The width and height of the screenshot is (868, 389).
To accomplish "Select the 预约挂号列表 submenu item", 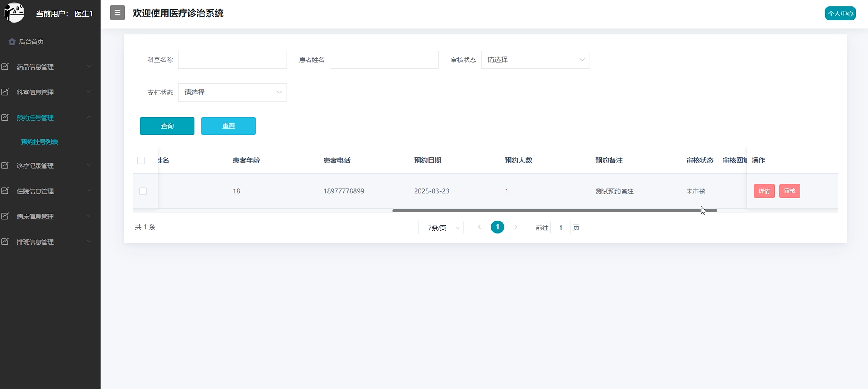I will click(x=39, y=142).
